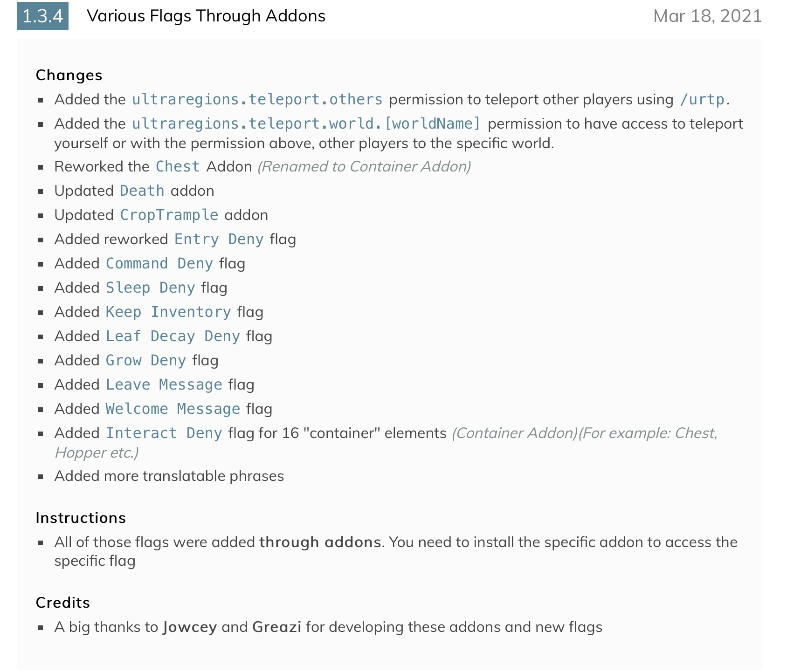The height and width of the screenshot is (672, 787).
Task: Click the Grow Deny flag label
Action: [x=146, y=360]
